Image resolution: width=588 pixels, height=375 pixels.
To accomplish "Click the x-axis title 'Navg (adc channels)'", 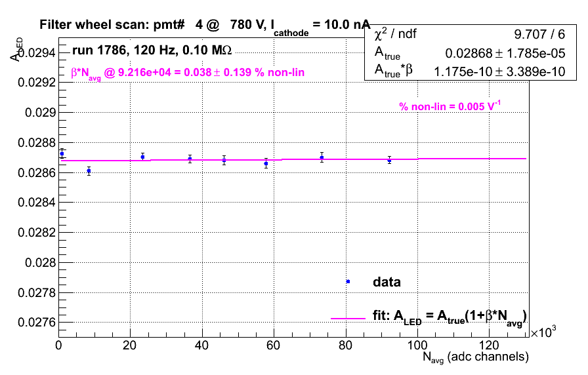I will (x=476, y=357).
